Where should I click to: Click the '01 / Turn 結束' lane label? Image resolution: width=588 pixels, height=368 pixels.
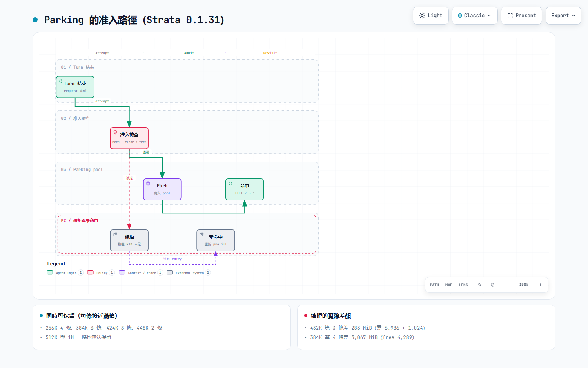pos(78,67)
